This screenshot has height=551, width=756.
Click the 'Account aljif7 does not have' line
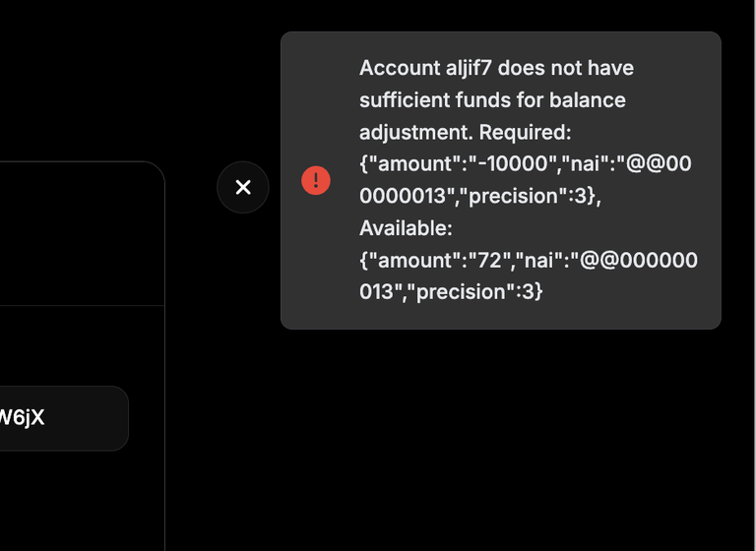click(x=496, y=68)
